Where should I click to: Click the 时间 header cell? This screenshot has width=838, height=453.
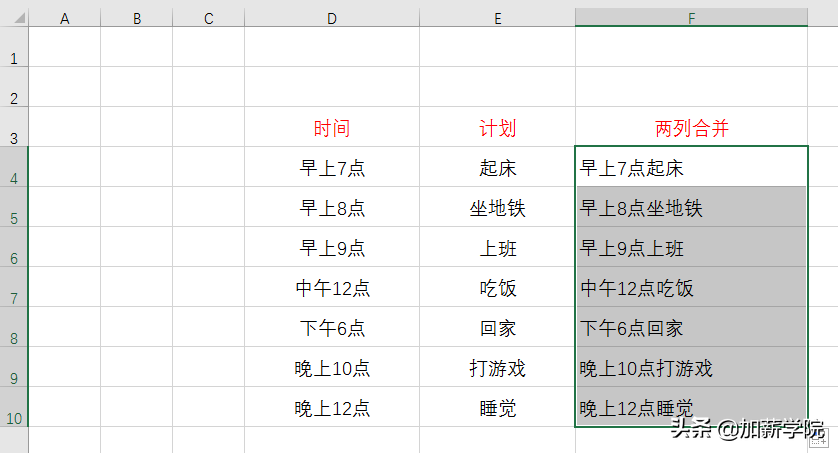pyautogui.click(x=332, y=127)
